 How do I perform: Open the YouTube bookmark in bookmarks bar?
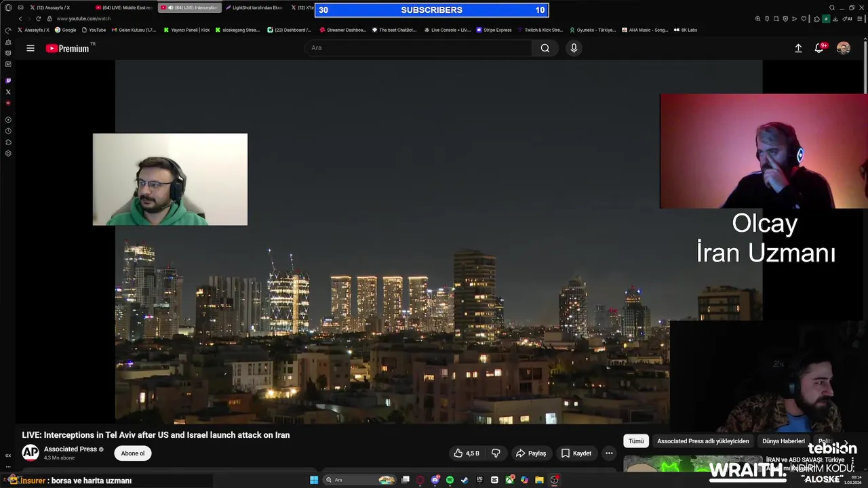94,30
